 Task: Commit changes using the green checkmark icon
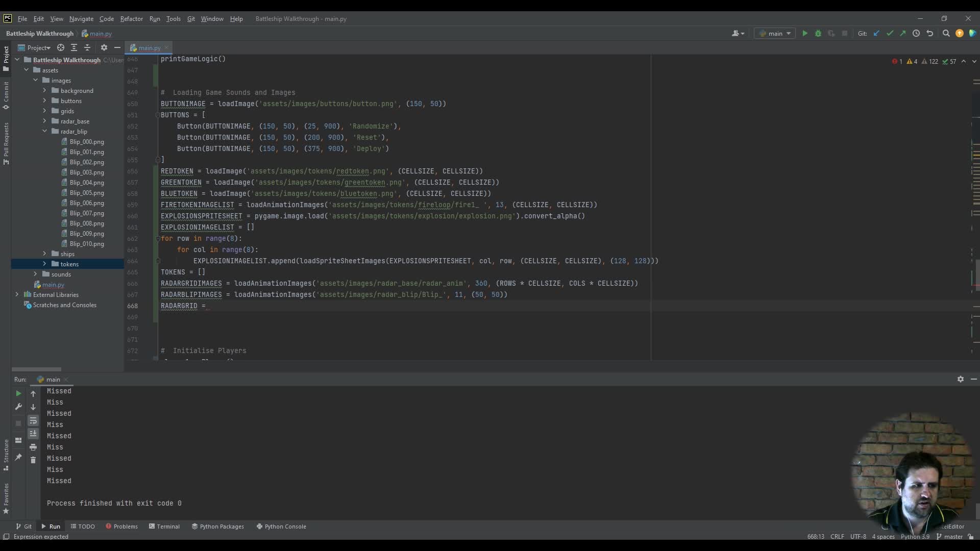890,33
